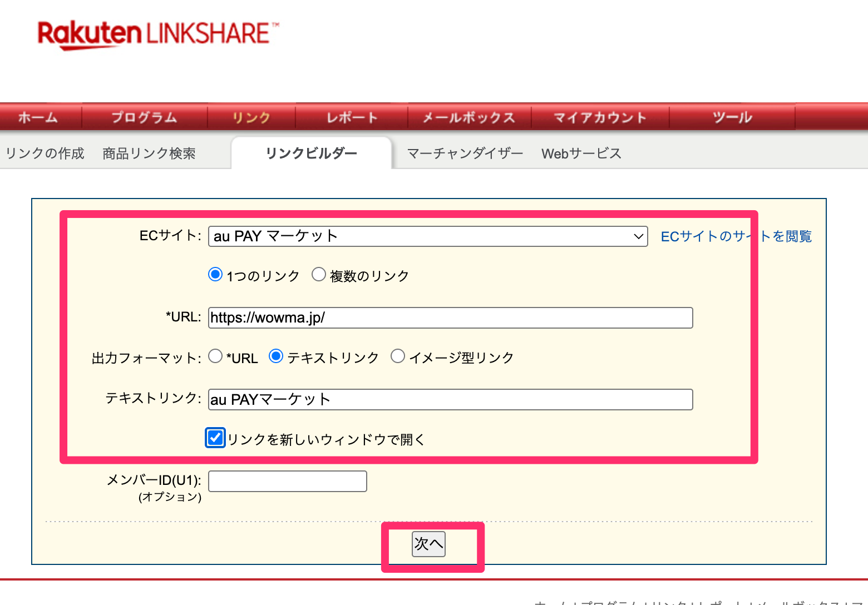Open the マイアカウント menu

(600, 117)
